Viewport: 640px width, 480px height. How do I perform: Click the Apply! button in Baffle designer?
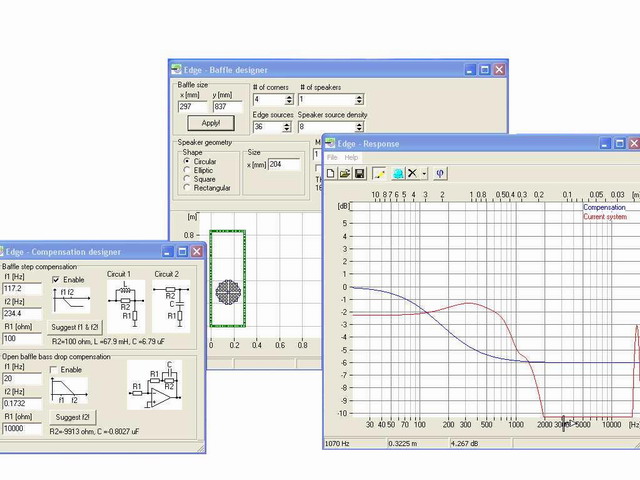(x=211, y=123)
